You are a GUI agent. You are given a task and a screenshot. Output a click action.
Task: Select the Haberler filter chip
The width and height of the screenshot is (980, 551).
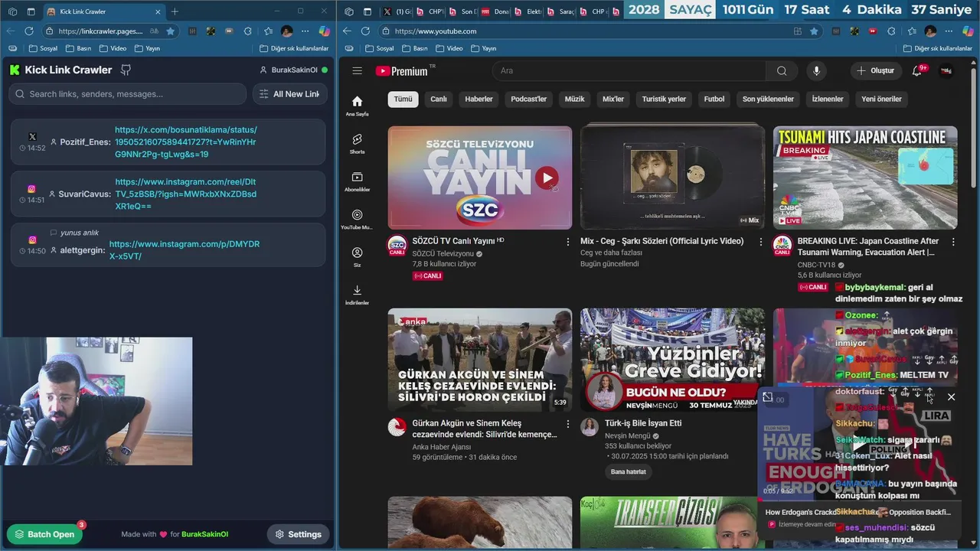point(479,99)
